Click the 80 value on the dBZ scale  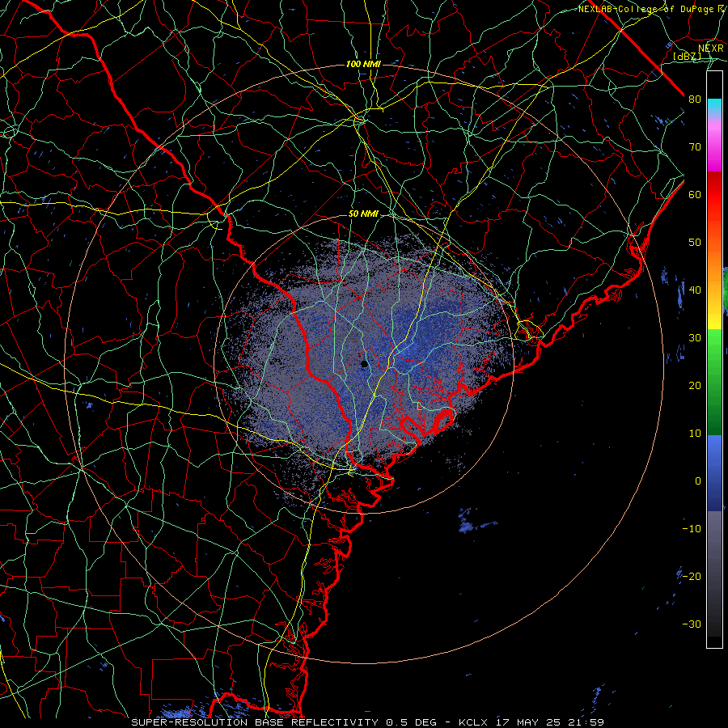point(695,99)
